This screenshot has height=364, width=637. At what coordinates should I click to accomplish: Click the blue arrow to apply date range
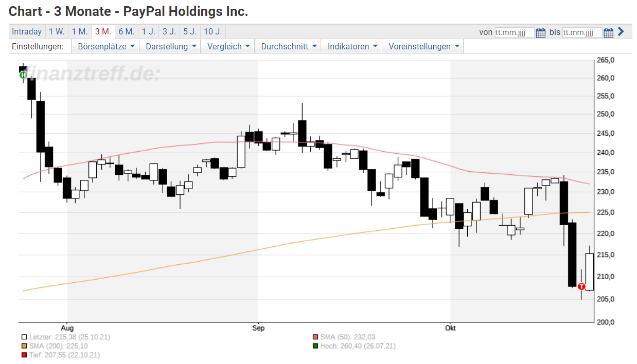point(621,32)
